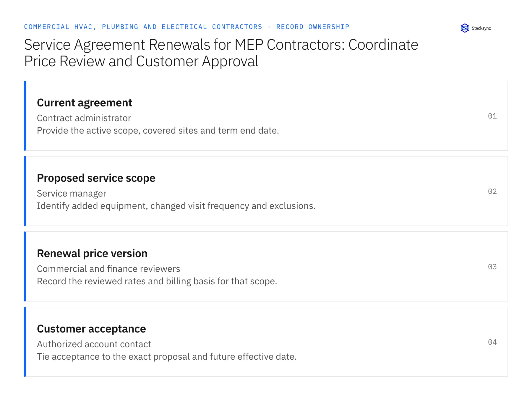Image resolution: width=532 pixels, height=399 pixels.
Task: Click 'Tie acceptance to the exact proposal' text
Action: 113,356
